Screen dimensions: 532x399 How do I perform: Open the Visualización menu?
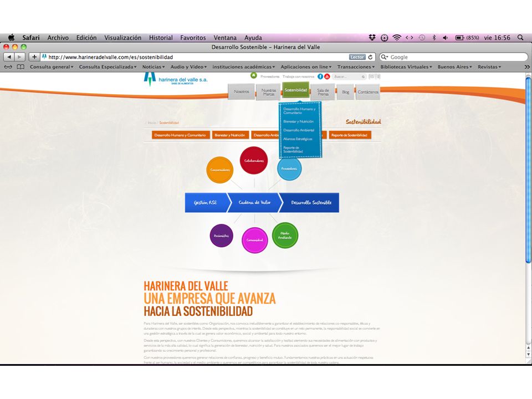click(x=122, y=38)
